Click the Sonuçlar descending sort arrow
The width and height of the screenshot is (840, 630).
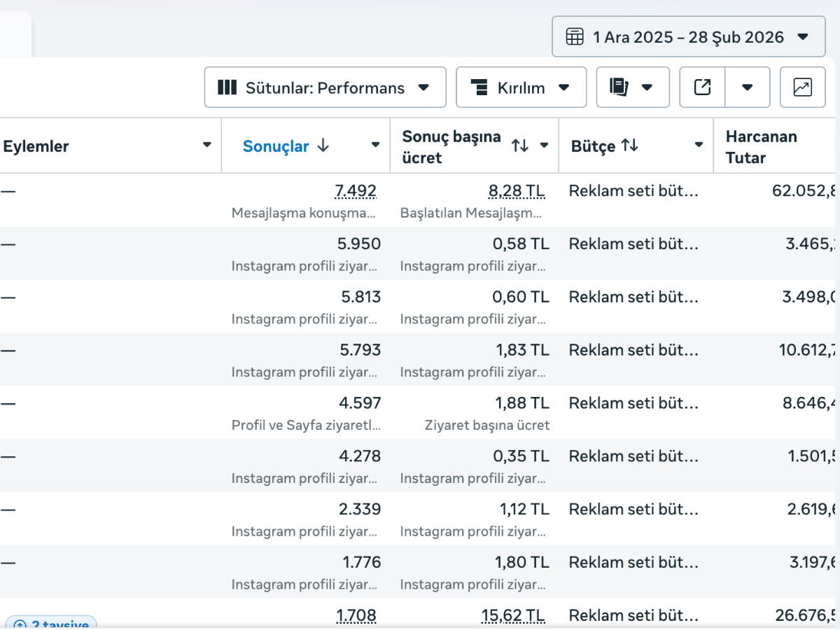click(323, 146)
